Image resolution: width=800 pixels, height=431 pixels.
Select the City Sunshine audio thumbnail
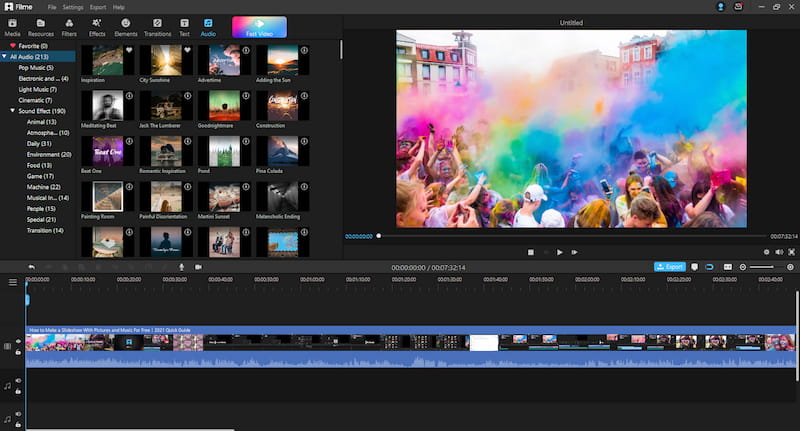point(166,61)
